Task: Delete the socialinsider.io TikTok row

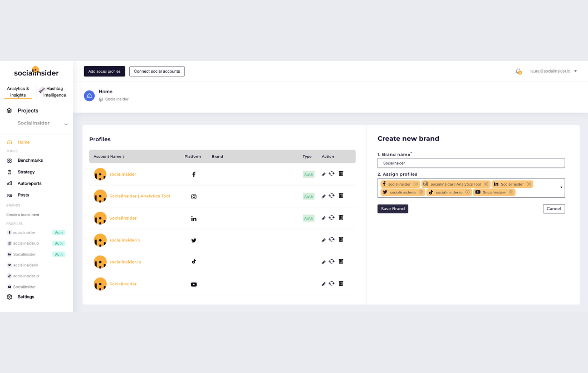Action: click(x=341, y=261)
